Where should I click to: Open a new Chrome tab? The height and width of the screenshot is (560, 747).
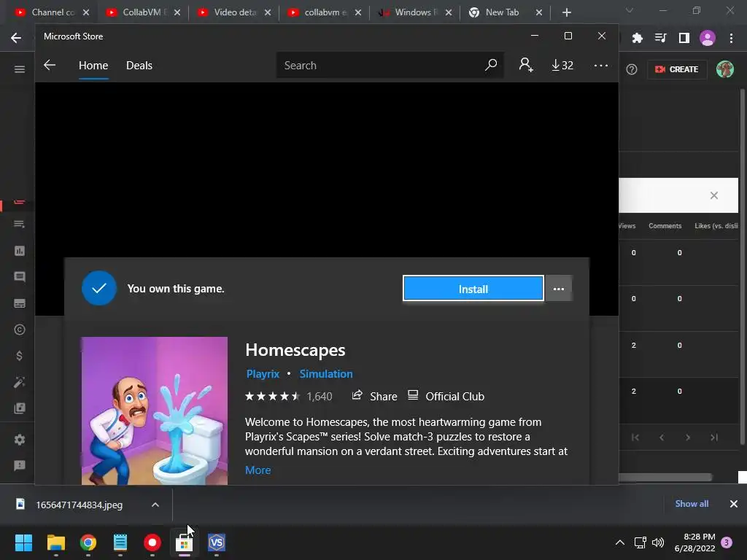click(x=566, y=12)
